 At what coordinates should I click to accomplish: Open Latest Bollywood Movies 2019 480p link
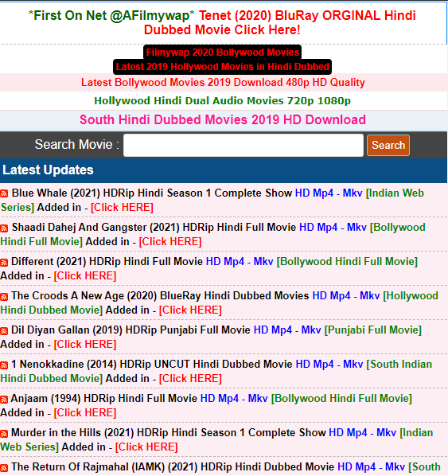(x=223, y=82)
